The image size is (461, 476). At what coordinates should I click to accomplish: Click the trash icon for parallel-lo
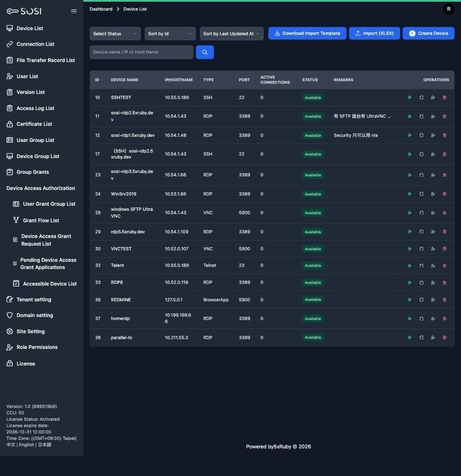tap(444, 337)
